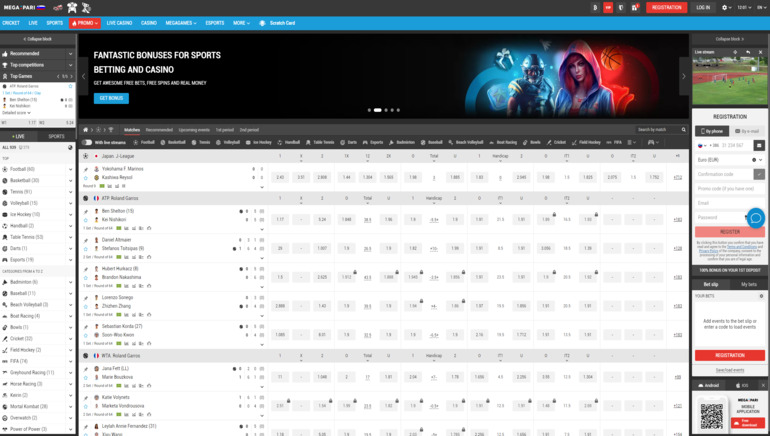Screen dimensions: 770x436
Task: Focus the Search by match field
Action: click(657, 130)
